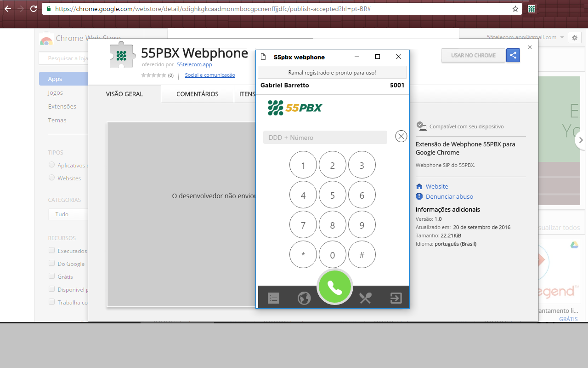Screen dimensions: 588x368
Task: Select Extensões in the store sidebar
Action: point(62,106)
